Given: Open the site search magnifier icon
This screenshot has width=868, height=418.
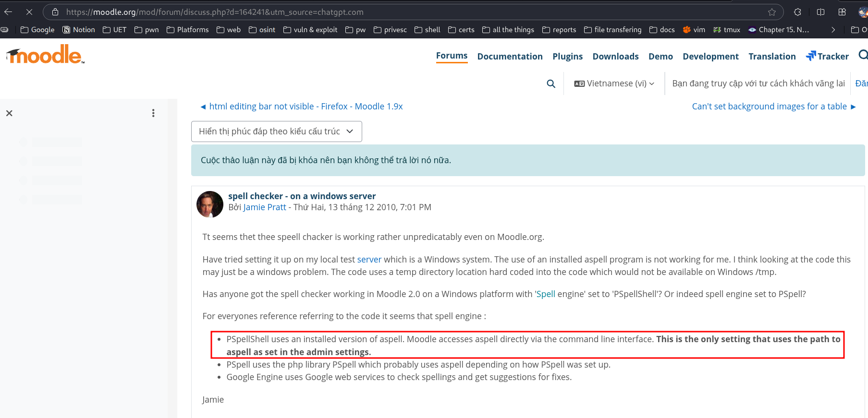Looking at the screenshot, I should point(551,84).
